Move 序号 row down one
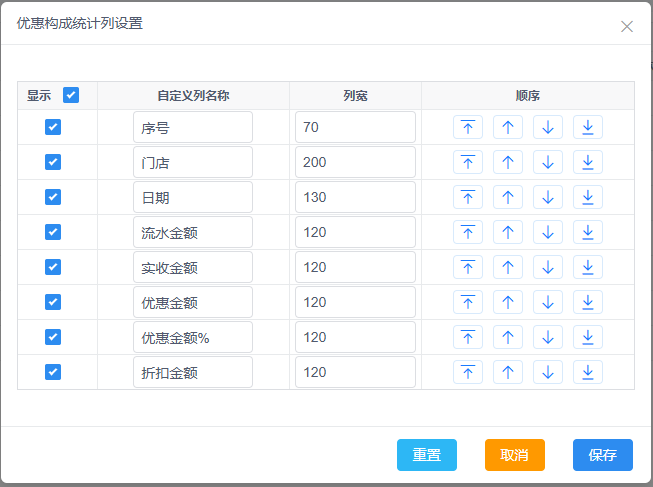Screen dimensions: 653x487 point(548,127)
